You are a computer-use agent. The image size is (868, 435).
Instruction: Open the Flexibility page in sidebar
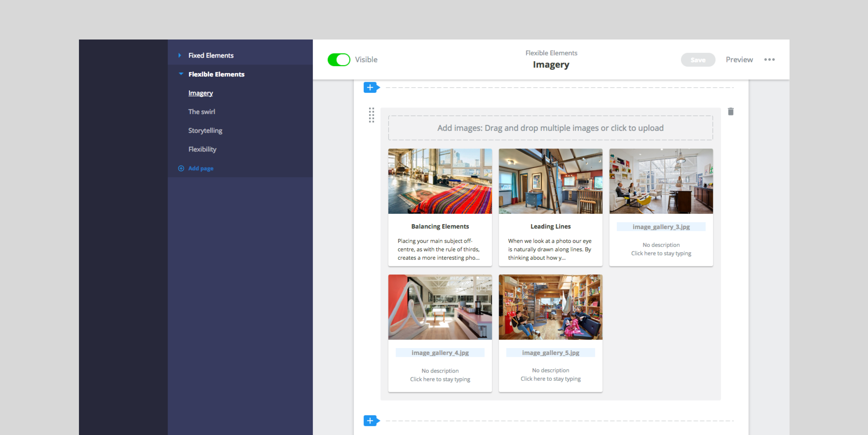point(202,149)
